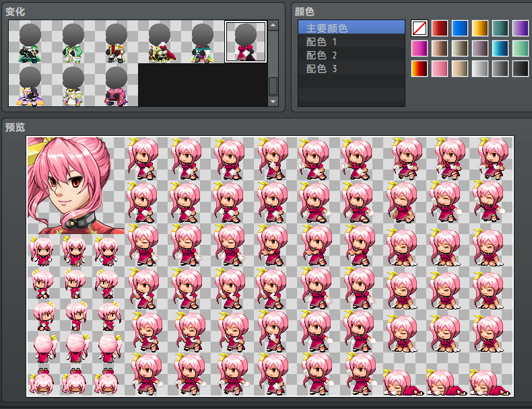Pick the beige tan color swatch

click(x=460, y=69)
